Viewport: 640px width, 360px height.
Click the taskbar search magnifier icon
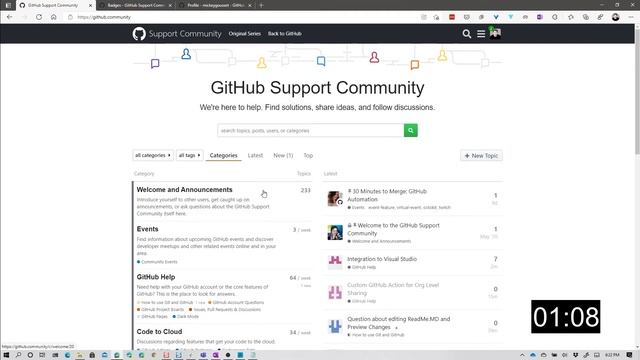tap(18, 355)
